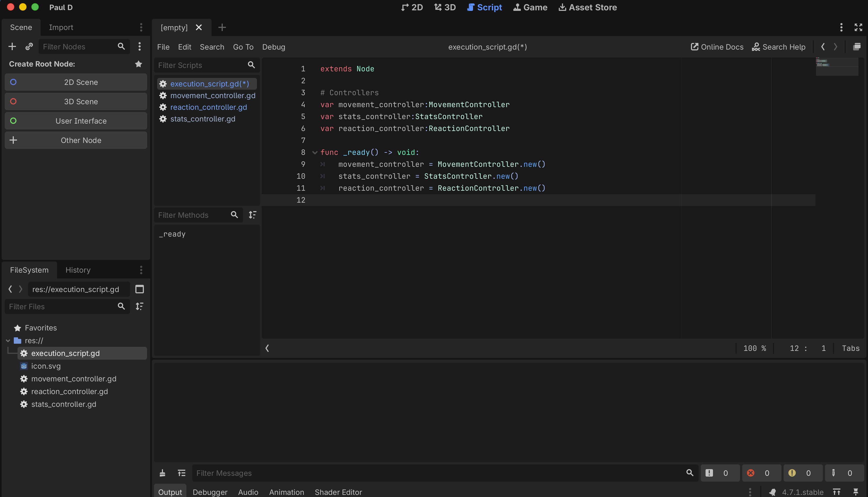Select icon.svg in FileSystem tree
The height and width of the screenshot is (497, 868).
[82, 366]
